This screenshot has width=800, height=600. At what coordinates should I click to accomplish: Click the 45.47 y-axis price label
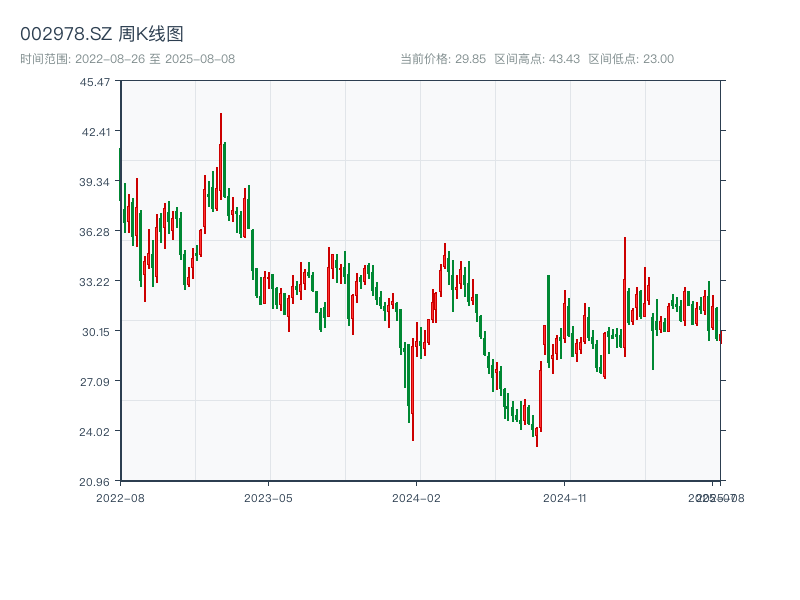click(x=96, y=81)
